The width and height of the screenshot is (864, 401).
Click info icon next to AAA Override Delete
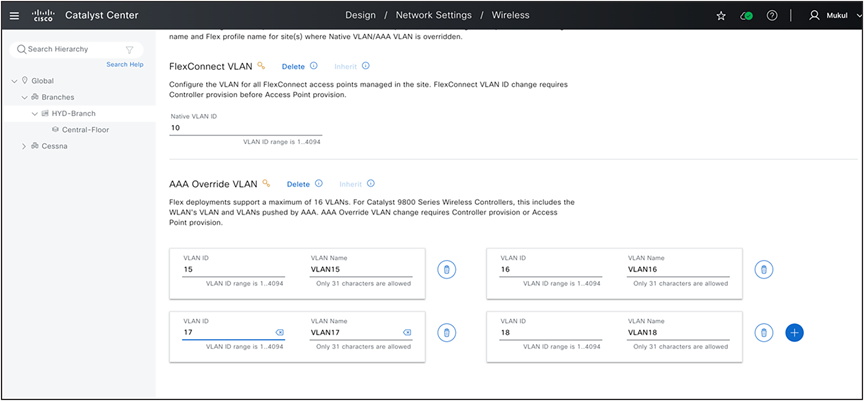(x=318, y=183)
